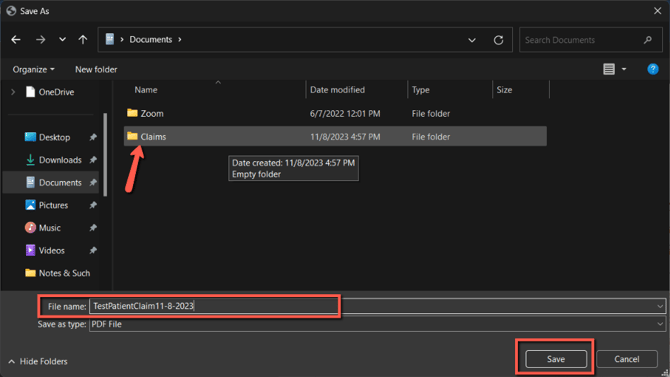
Task: Click the pin icon beside Documents
Action: coord(93,183)
